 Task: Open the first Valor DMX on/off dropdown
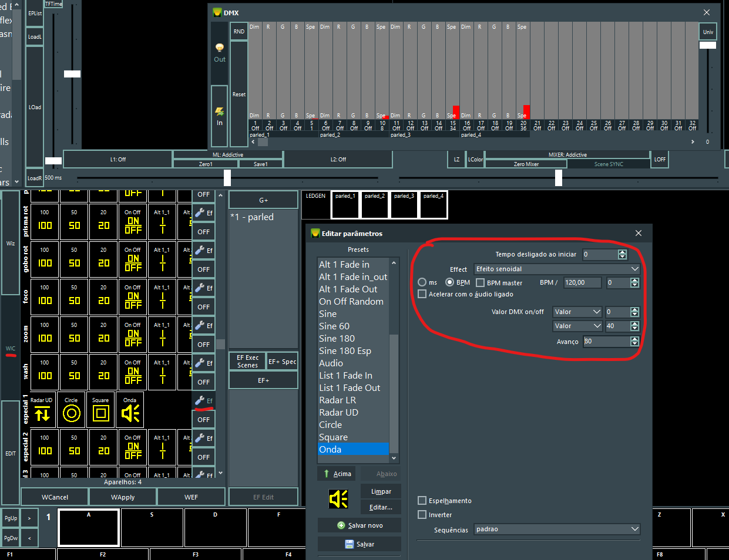point(577,312)
